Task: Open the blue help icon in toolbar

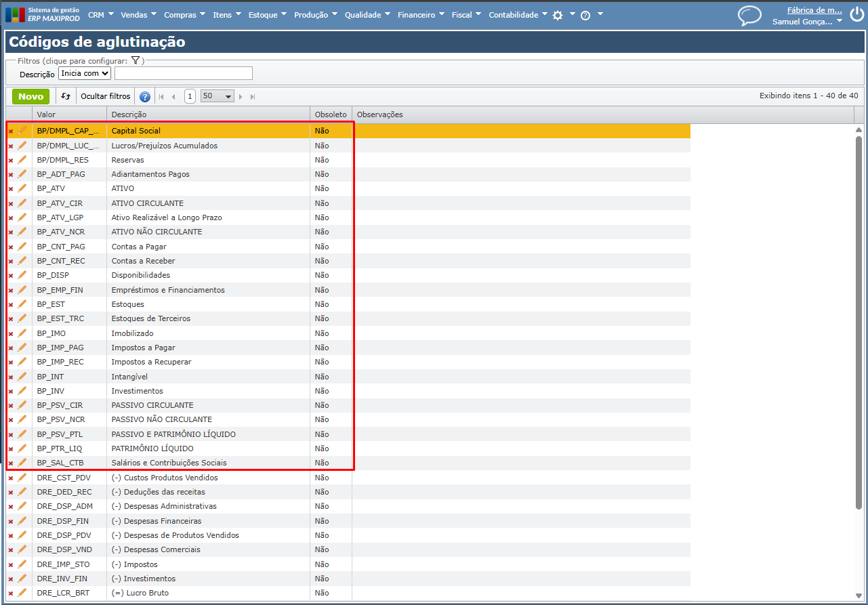Action: tap(144, 97)
